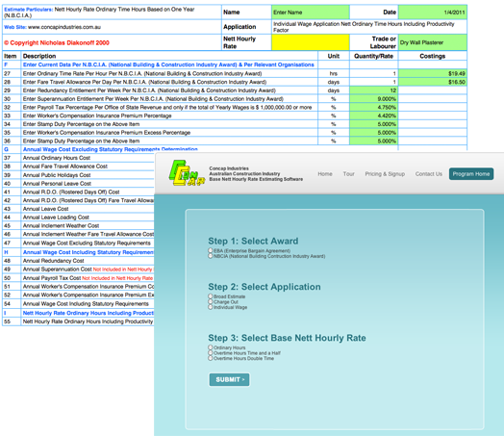Click the yellow Nett Hourly Rate cell
Screen dimensions: 504x436
click(310, 42)
